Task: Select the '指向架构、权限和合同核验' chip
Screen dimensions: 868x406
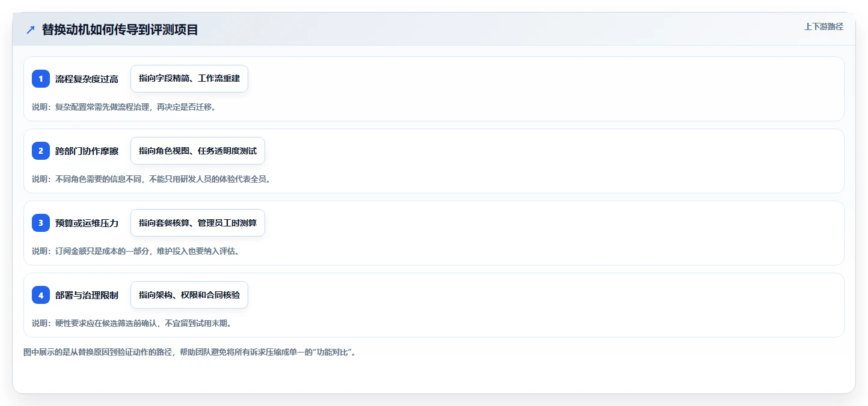Action: tap(189, 295)
